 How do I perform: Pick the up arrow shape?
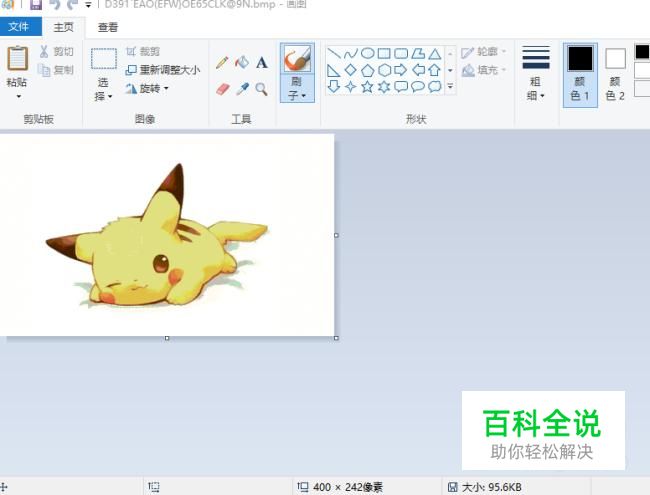pyautogui.click(x=434, y=70)
